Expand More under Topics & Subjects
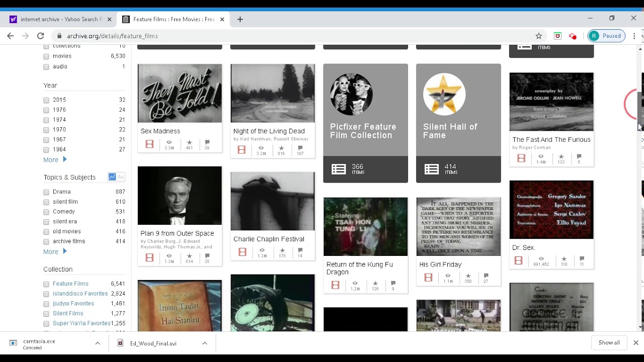 55,252
